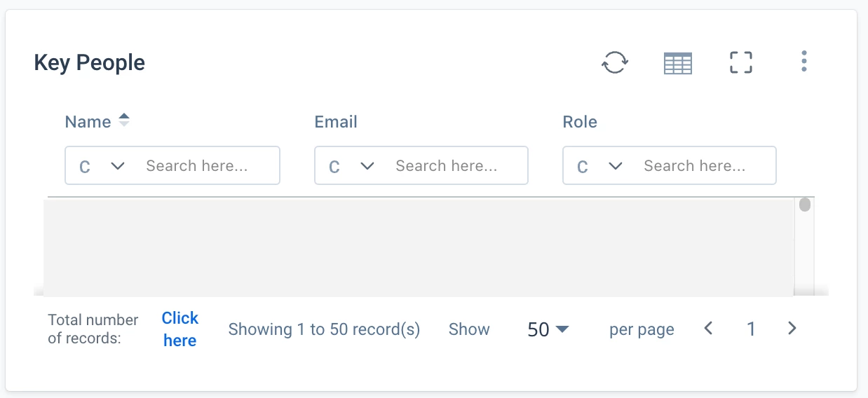Viewport: 868px width, 398px height.
Task: Toggle the Name column sort arrows
Action: (x=124, y=120)
